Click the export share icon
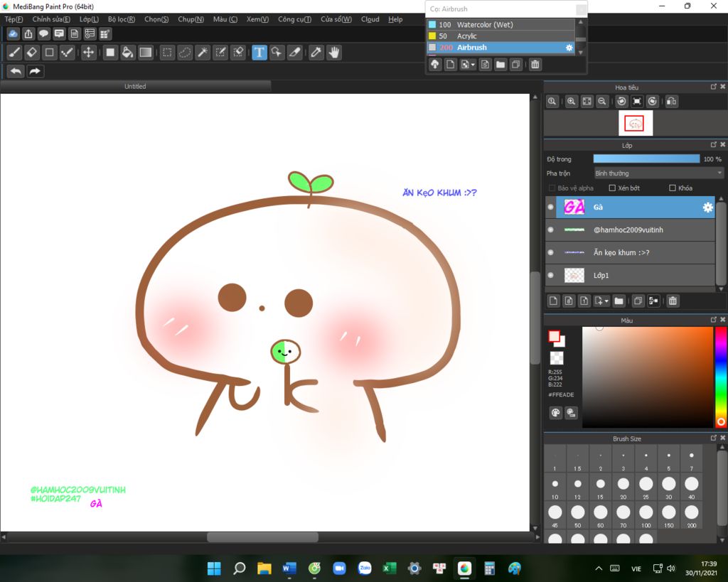The width and height of the screenshot is (728, 582). 28,34
